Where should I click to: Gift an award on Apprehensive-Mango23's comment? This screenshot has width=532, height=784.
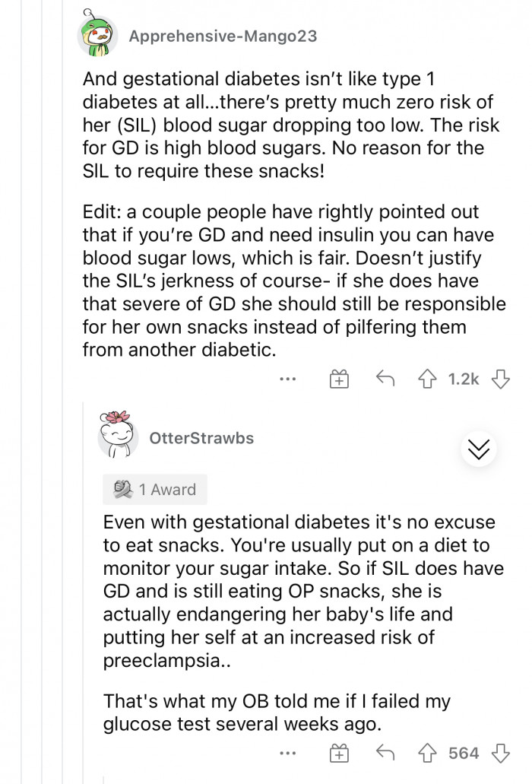click(339, 378)
